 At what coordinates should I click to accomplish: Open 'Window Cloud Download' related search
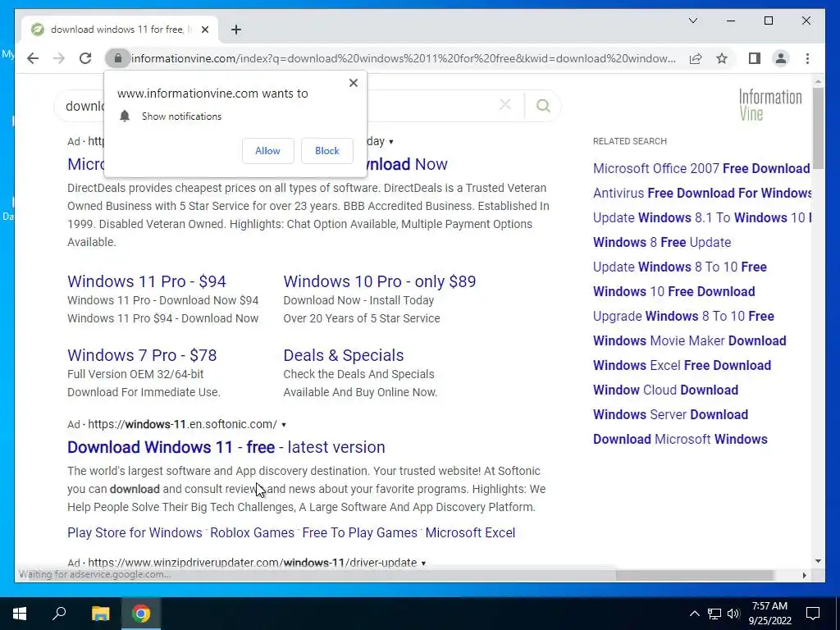pos(665,390)
